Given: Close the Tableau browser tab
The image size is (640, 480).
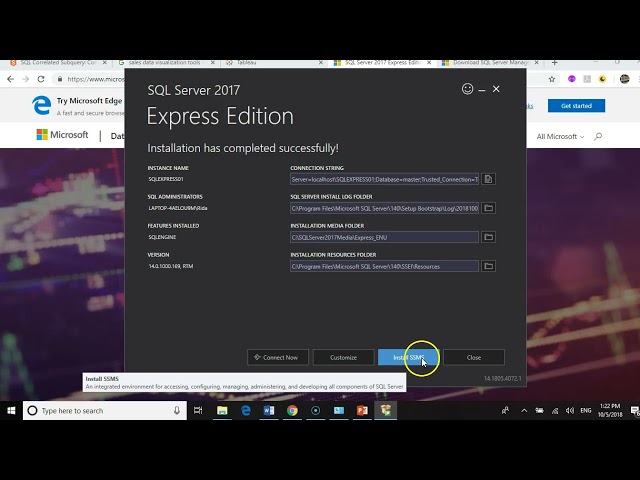Looking at the screenshot, I should (x=321, y=63).
